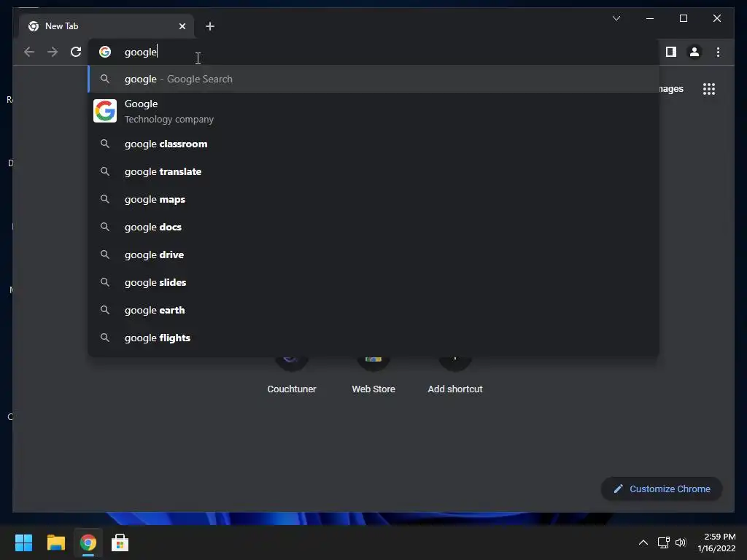Viewport: 747px width, 560px height.
Task: Select 'google - Google Search' suggestion
Action: pos(373,79)
